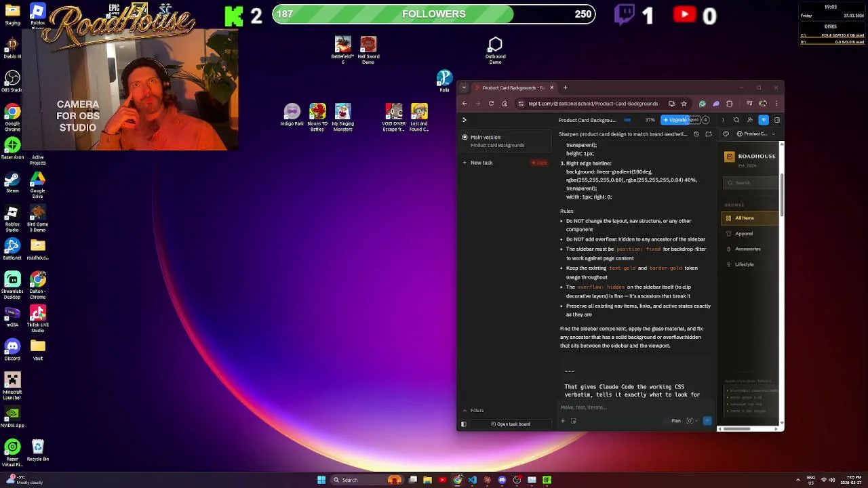
Task: Open the Grammarly extension icon
Action: 703,104
